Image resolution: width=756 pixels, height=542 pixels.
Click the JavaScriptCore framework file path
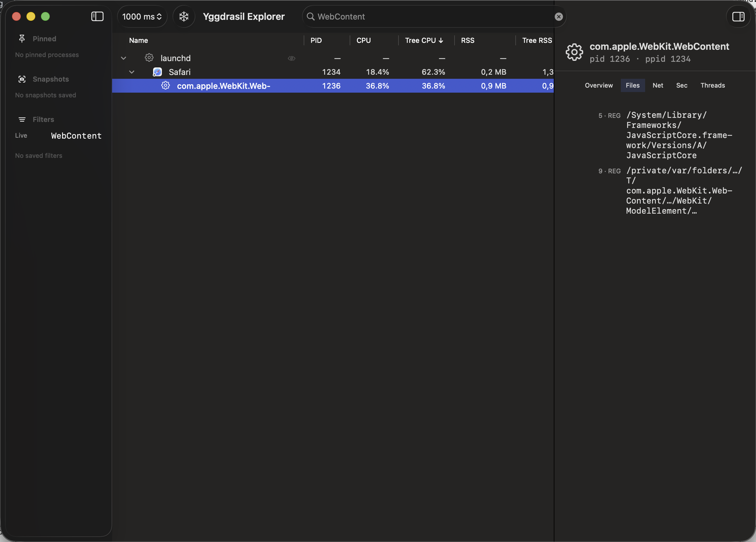click(679, 135)
